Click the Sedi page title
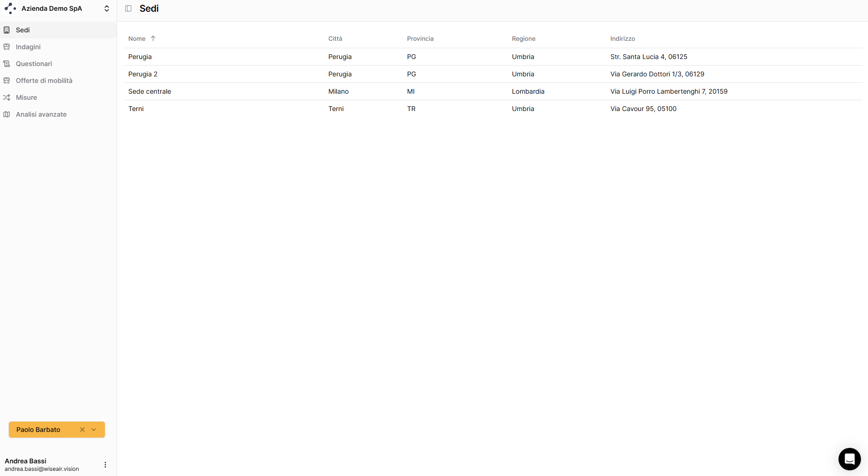 tap(149, 8)
